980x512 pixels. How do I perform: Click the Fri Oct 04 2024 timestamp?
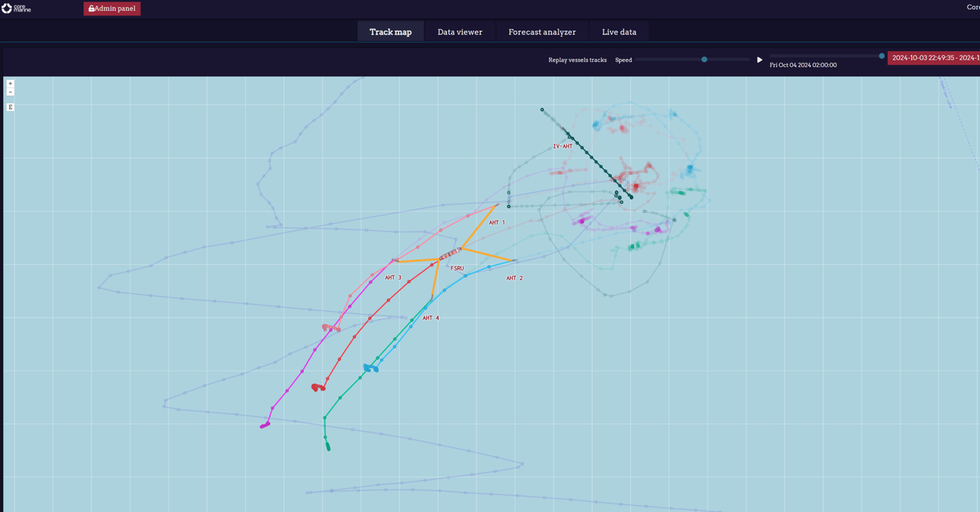[804, 65]
